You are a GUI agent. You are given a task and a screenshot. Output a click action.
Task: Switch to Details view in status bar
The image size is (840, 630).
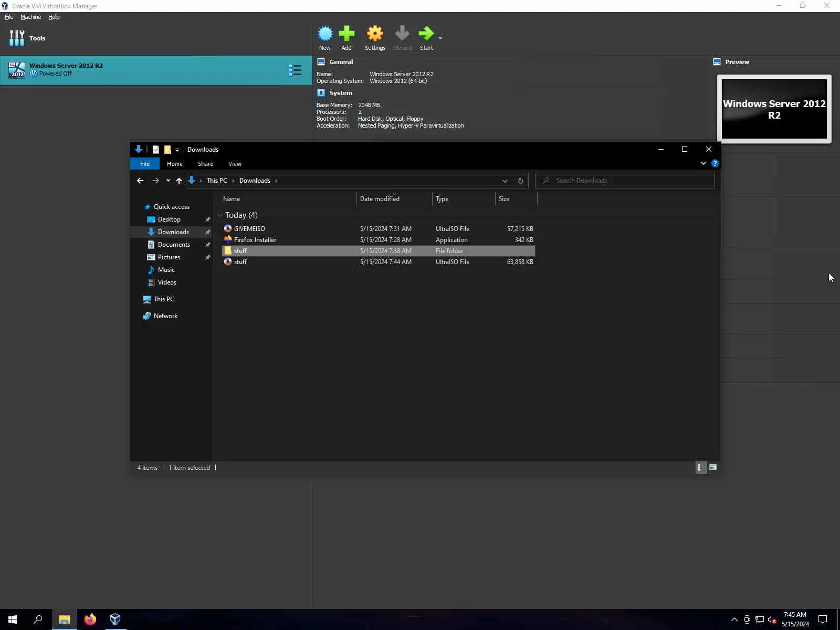coord(700,467)
